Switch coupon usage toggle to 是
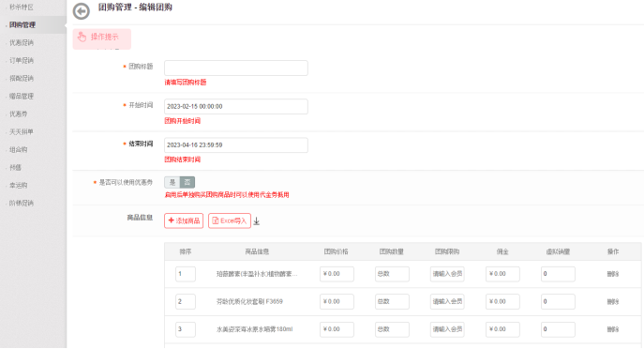Viewport: 644px width, 349px height. pos(172,182)
